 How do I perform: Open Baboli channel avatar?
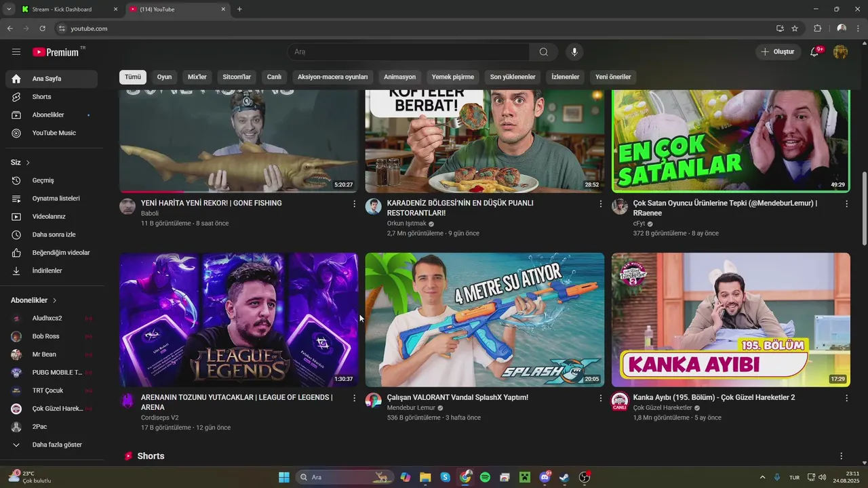[127, 207]
